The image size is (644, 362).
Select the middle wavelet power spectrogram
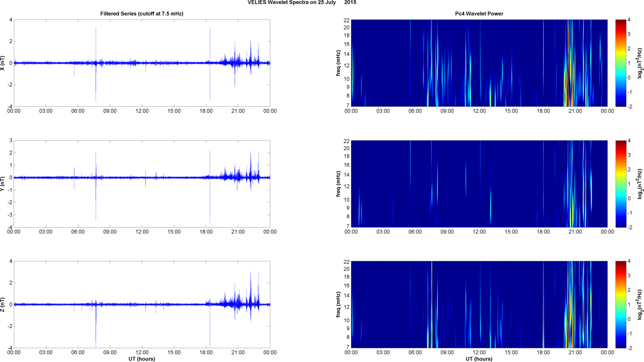pyautogui.click(x=479, y=184)
